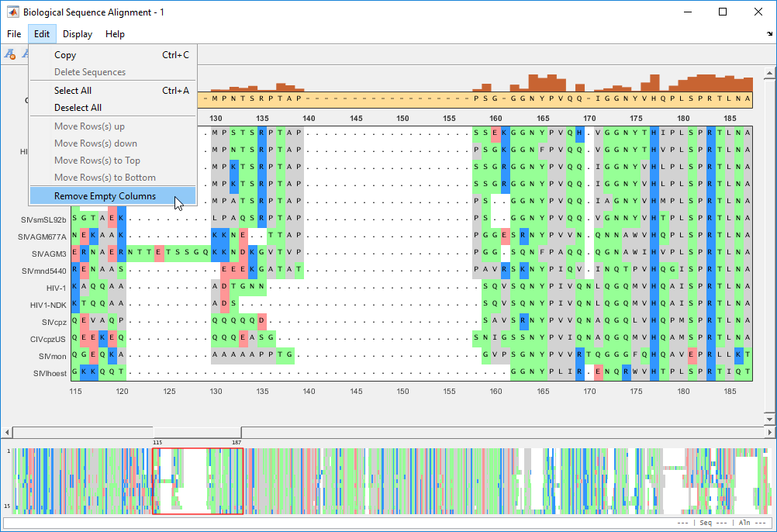Click the first sequence toolbar icon
This screenshot has width=777, height=532.
(x=10, y=54)
